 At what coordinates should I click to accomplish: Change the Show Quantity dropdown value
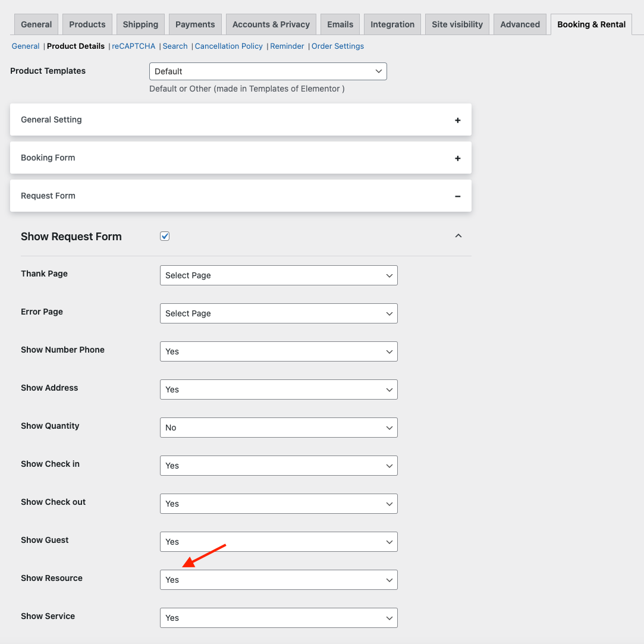click(x=278, y=428)
